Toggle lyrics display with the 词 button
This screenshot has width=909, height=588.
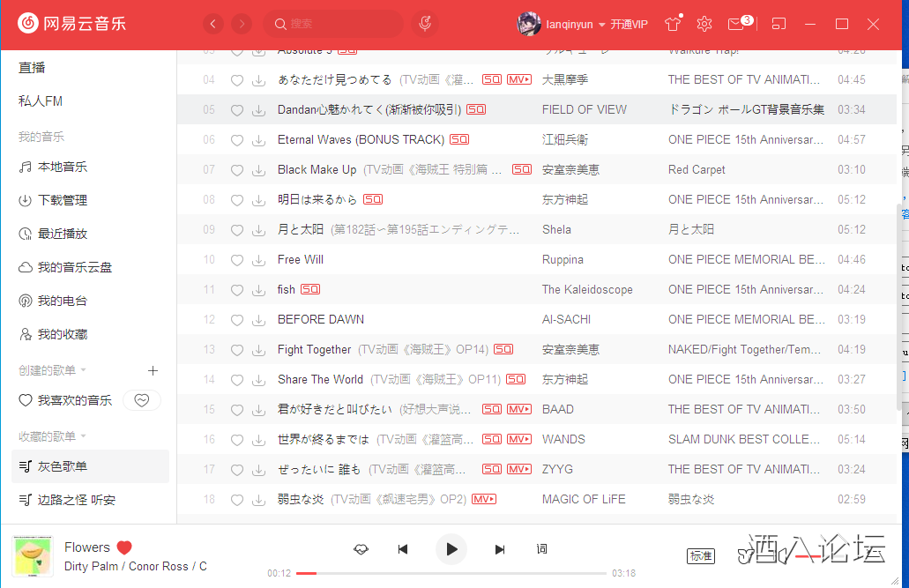[x=541, y=549]
